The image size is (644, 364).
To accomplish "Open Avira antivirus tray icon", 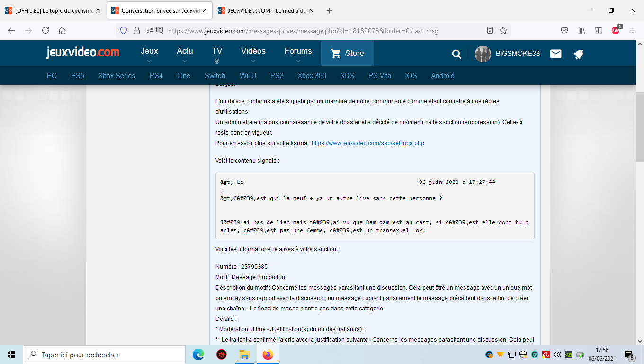I will [x=546, y=355].
